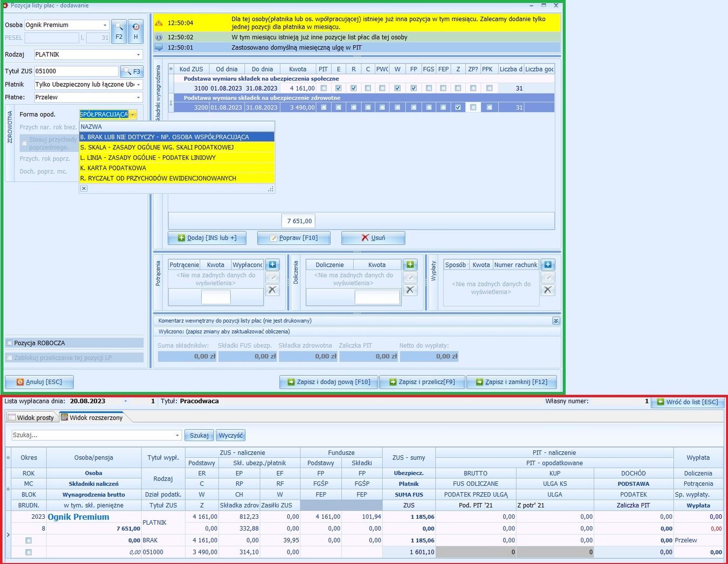Open the Osoba dropdown
The width and height of the screenshot is (728, 564).
[105, 25]
